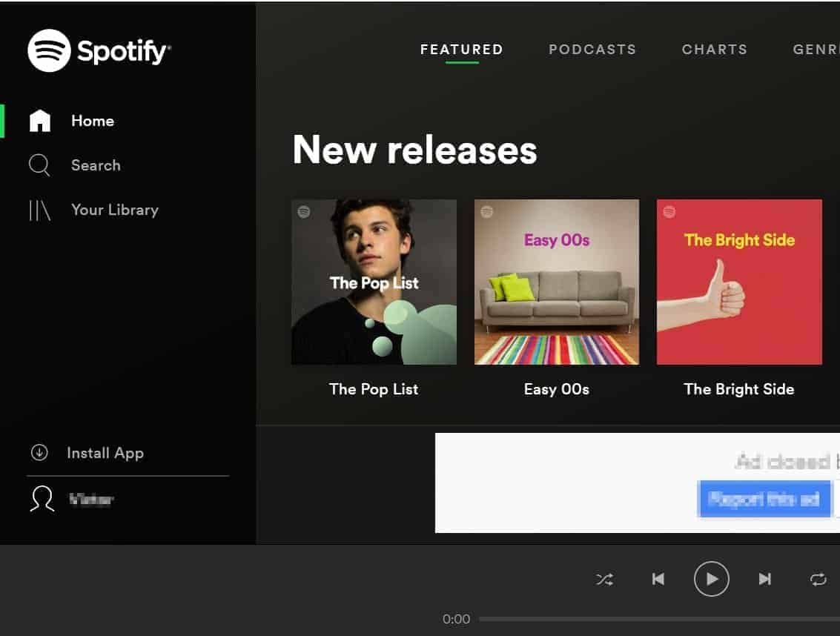Skip to previous track
The height and width of the screenshot is (636, 840).
point(658,579)
